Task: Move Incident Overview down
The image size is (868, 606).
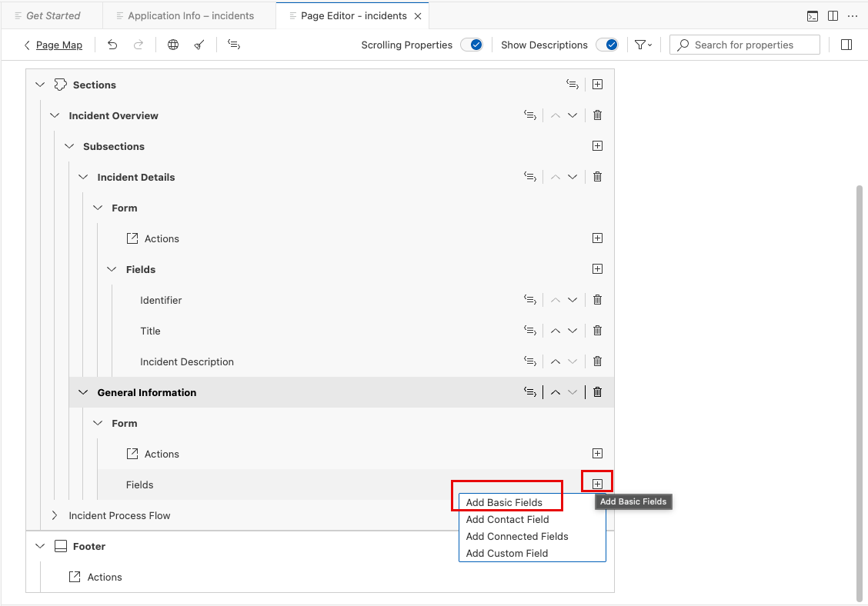Action: [x=573, y=115]
